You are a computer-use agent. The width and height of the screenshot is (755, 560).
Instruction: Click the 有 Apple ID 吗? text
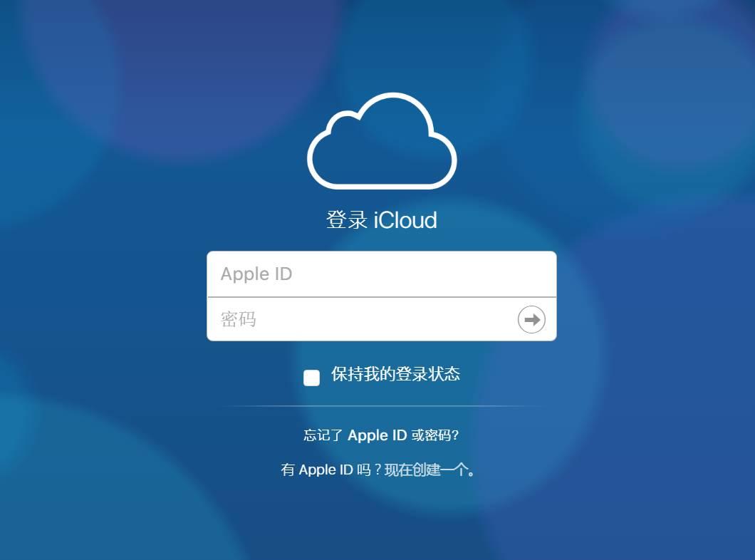pos(331,470)
